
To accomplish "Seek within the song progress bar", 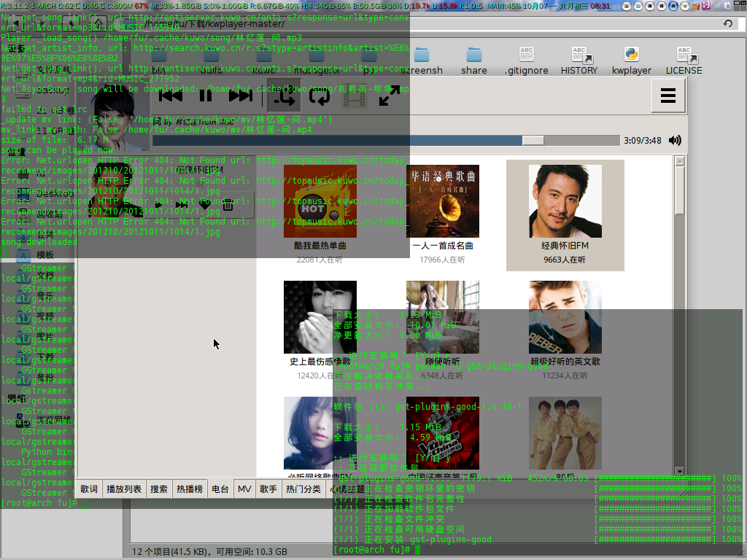I will (x=386, y=141).
